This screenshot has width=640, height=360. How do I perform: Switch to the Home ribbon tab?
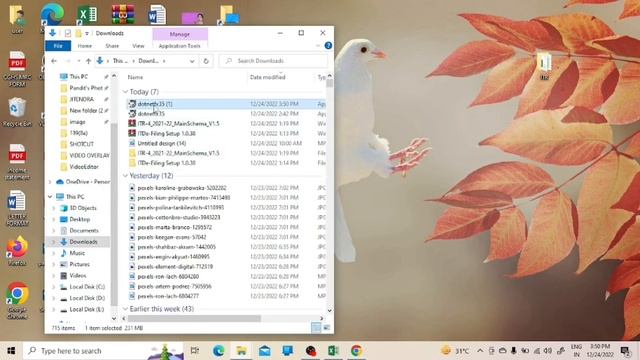pos(84,46)
